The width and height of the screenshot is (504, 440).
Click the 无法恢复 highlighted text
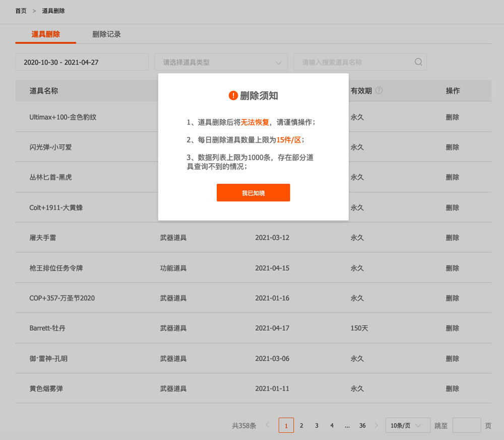(x=255, y=122)
